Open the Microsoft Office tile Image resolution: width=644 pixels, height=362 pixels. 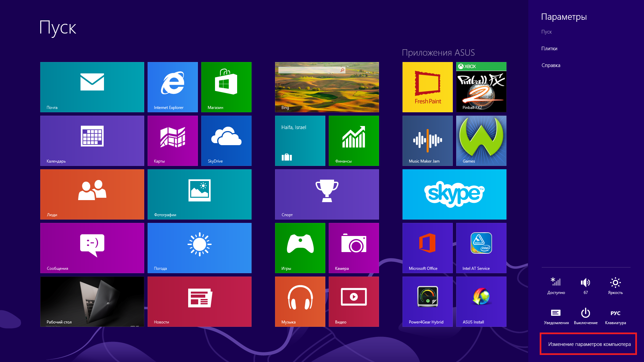coord(428,248)
